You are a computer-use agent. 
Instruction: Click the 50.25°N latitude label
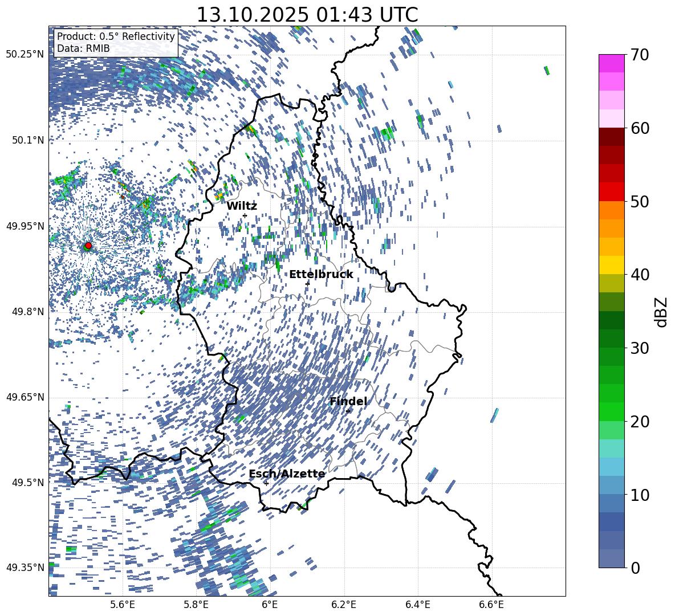coord(25,55)
